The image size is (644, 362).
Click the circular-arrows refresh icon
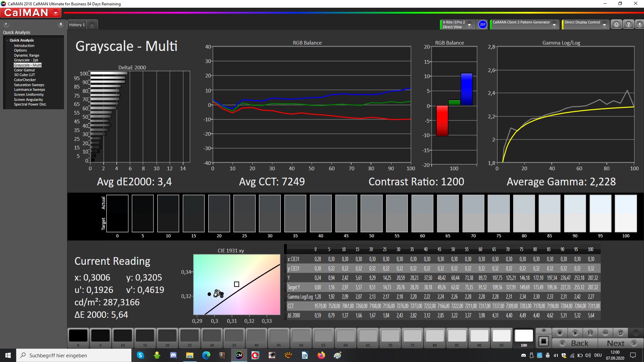(621, 333)
